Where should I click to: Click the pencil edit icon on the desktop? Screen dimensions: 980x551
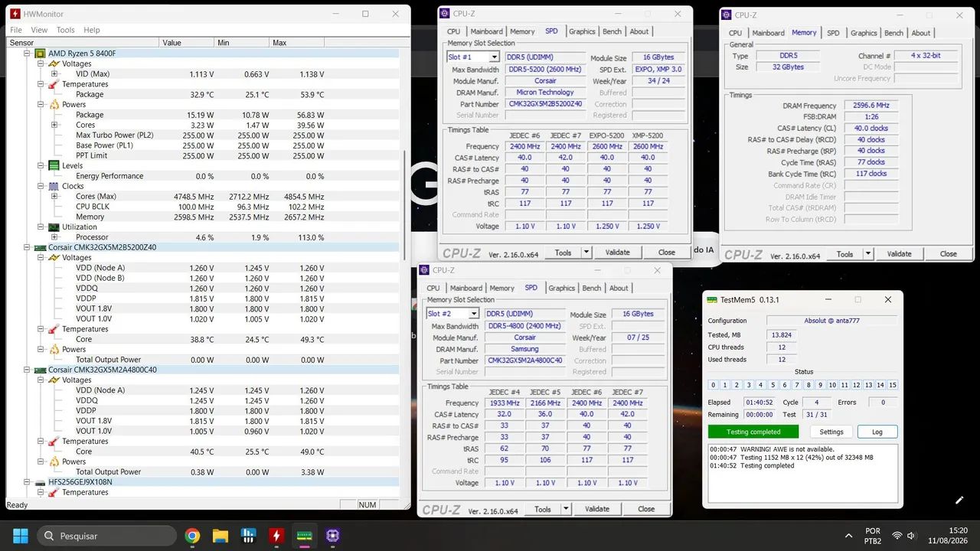point(959,500)
